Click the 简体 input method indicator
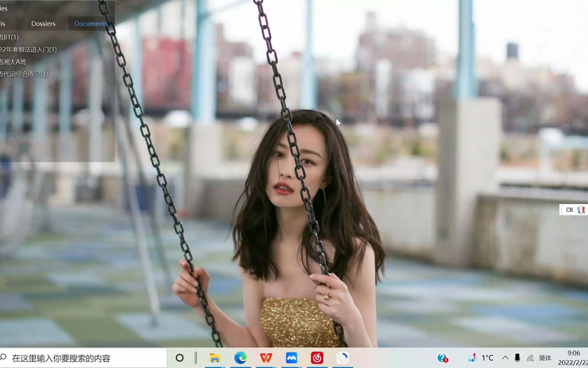The image size is (588, 368). tap(545, 358)
